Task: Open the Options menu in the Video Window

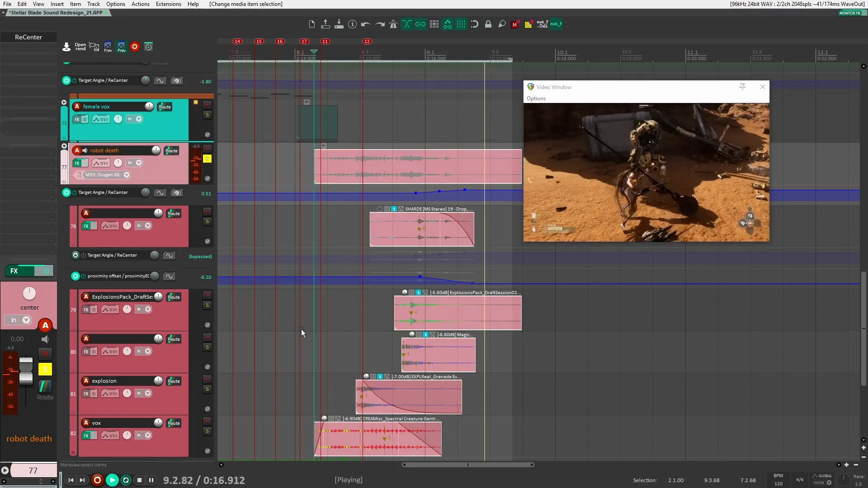Action: click(536, 99)
